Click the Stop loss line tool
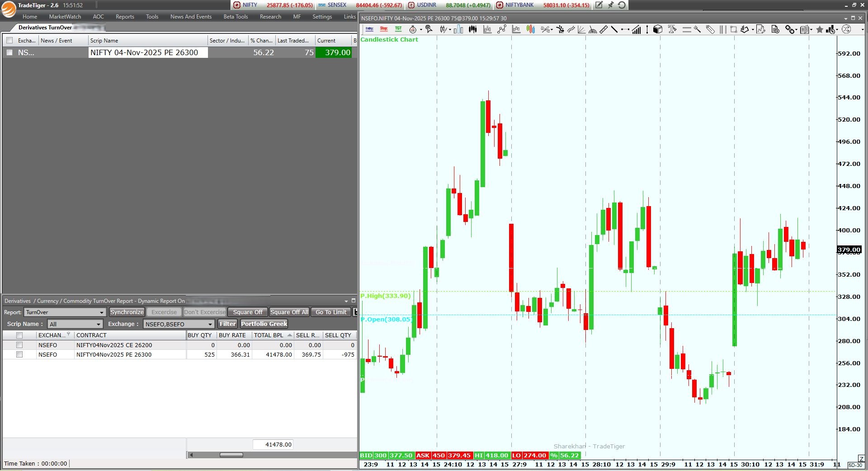Viewport: 868px width, 471px height. [384, 29]
